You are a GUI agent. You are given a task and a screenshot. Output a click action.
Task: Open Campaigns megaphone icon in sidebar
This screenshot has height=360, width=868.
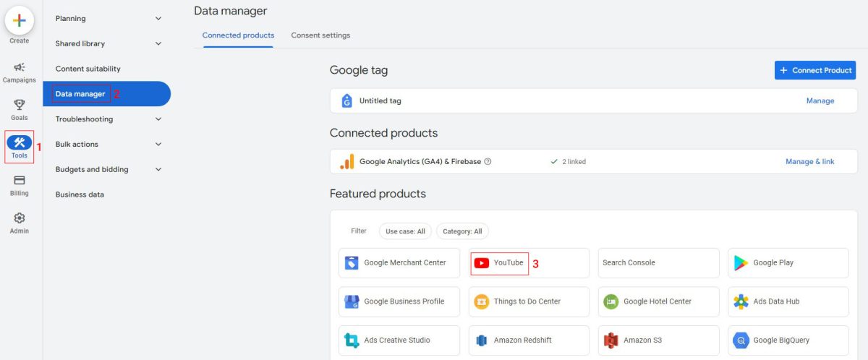(x=20, y=67)
